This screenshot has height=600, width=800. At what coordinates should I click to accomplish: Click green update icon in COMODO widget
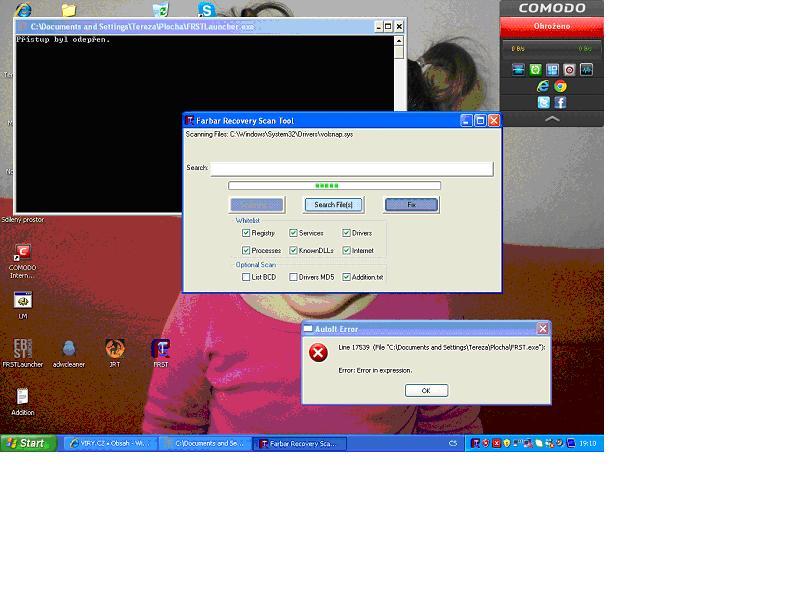pyautogui.click(x=535, y=70)
